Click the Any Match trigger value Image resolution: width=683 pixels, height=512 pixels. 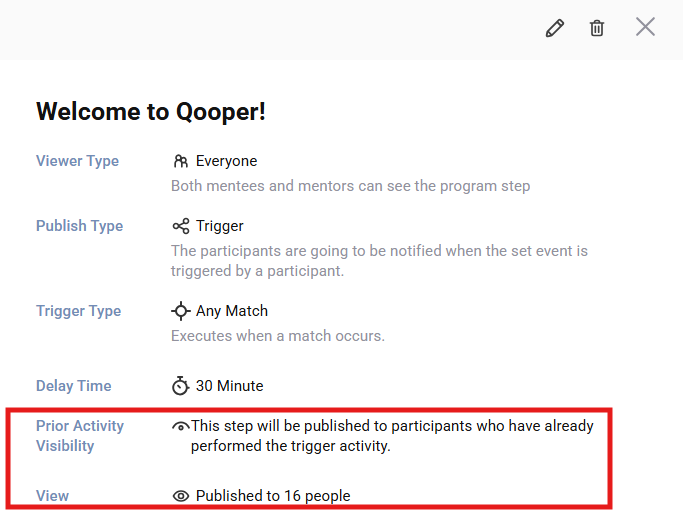coord(232,311)
